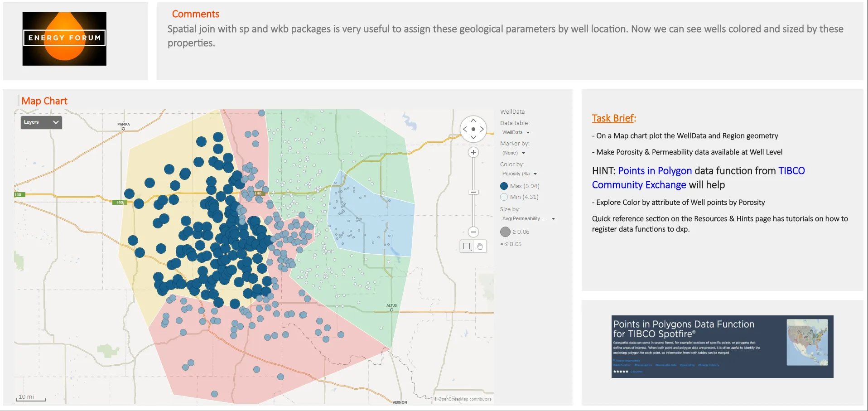
Task: Click the '≥ 0.06' size legend label
Action: pyautogui.click(x=521, y=232)
